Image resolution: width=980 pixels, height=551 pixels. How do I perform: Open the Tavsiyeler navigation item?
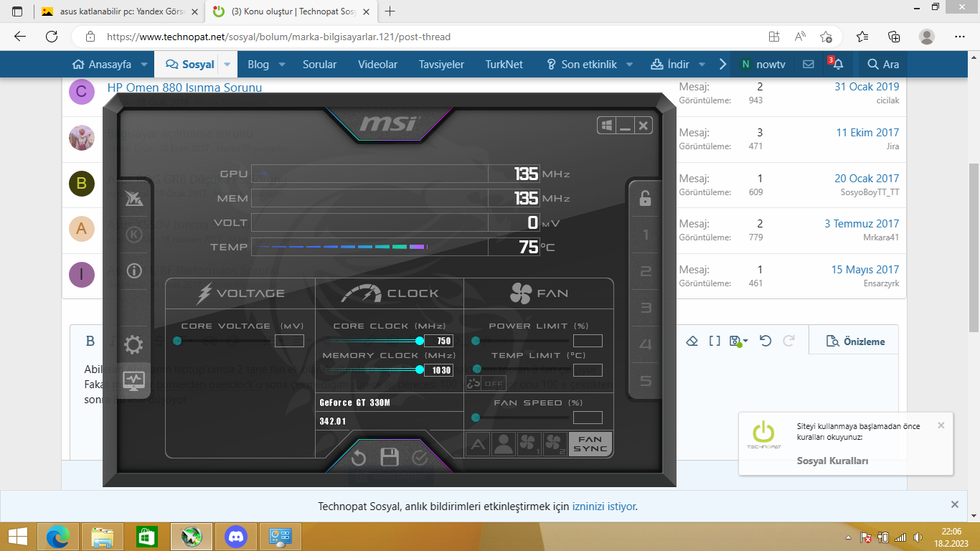click(x=442, y=64)
